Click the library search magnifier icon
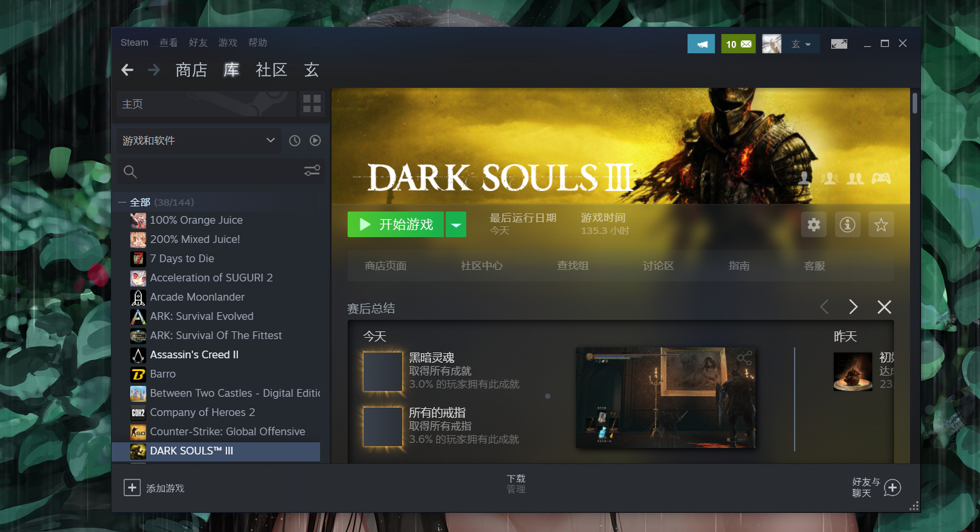The width and height of the screenshot is (980, 532). 130,171
